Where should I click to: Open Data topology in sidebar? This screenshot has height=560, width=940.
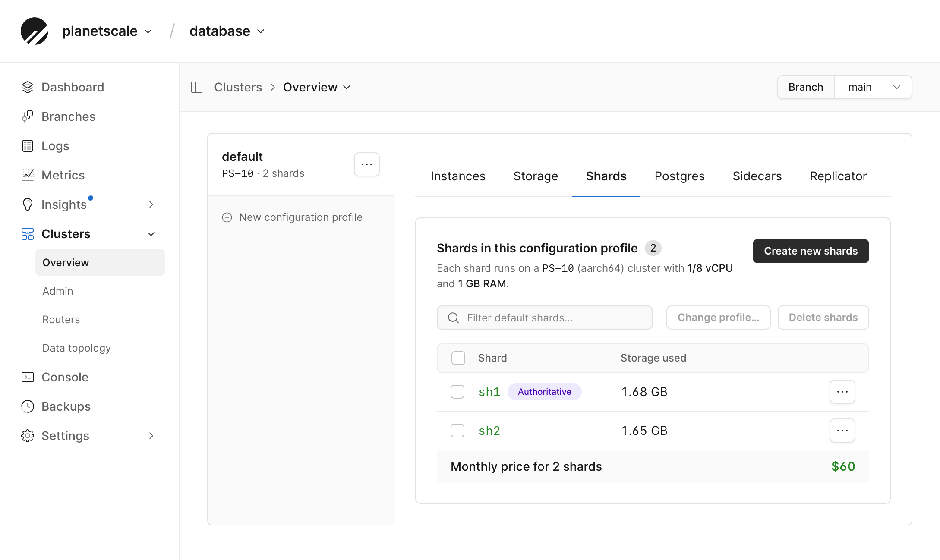point(77,348)
